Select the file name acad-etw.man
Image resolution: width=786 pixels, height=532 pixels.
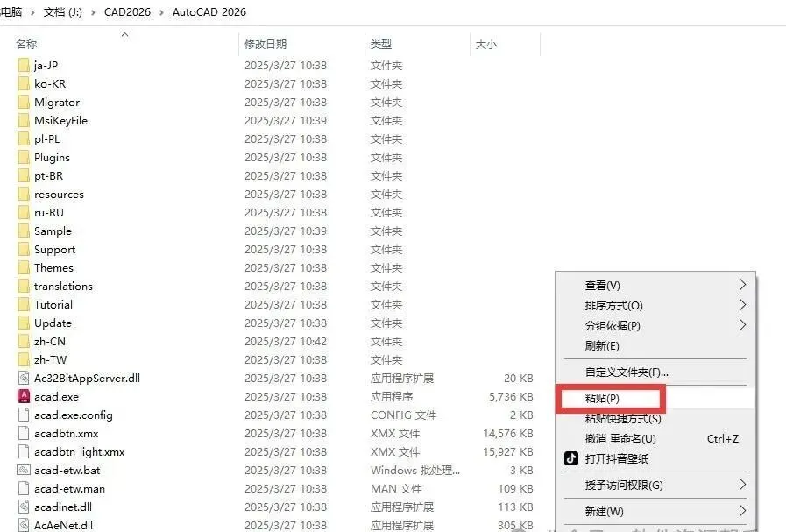coord(70,488)
